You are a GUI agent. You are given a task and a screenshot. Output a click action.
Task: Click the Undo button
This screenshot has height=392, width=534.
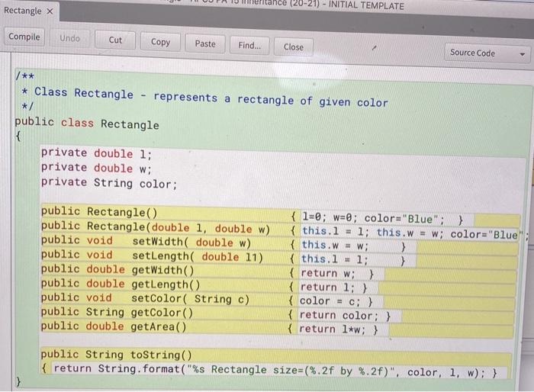point(70,38)
